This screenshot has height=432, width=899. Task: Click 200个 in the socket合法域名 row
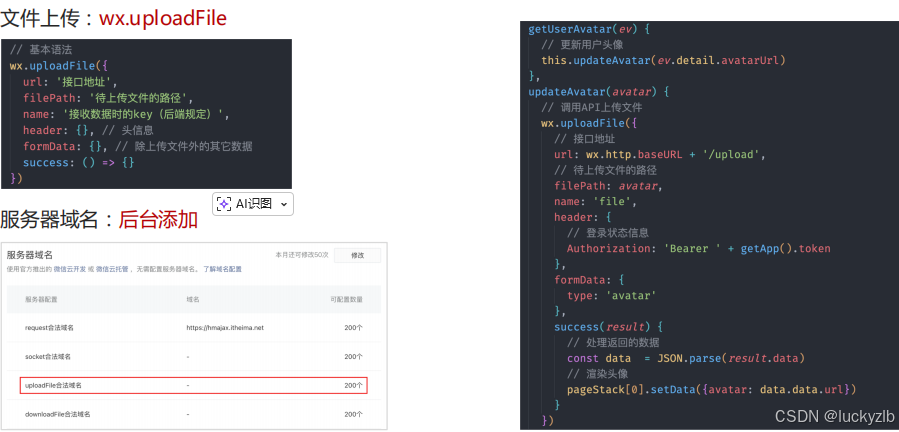coord(353,356)
